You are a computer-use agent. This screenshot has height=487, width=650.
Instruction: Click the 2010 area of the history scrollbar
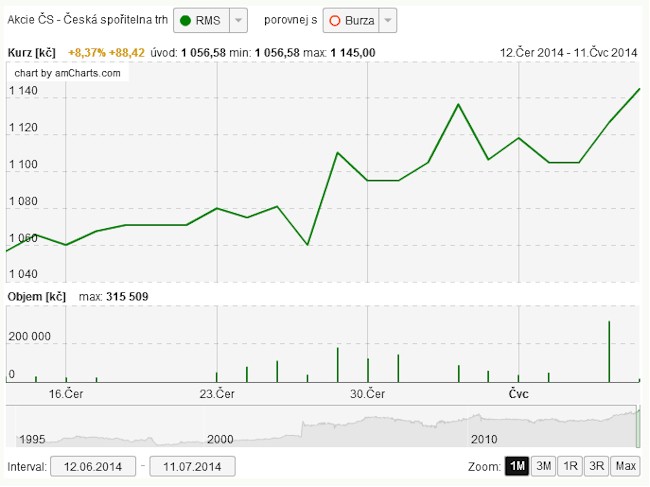tap(484, 439)
